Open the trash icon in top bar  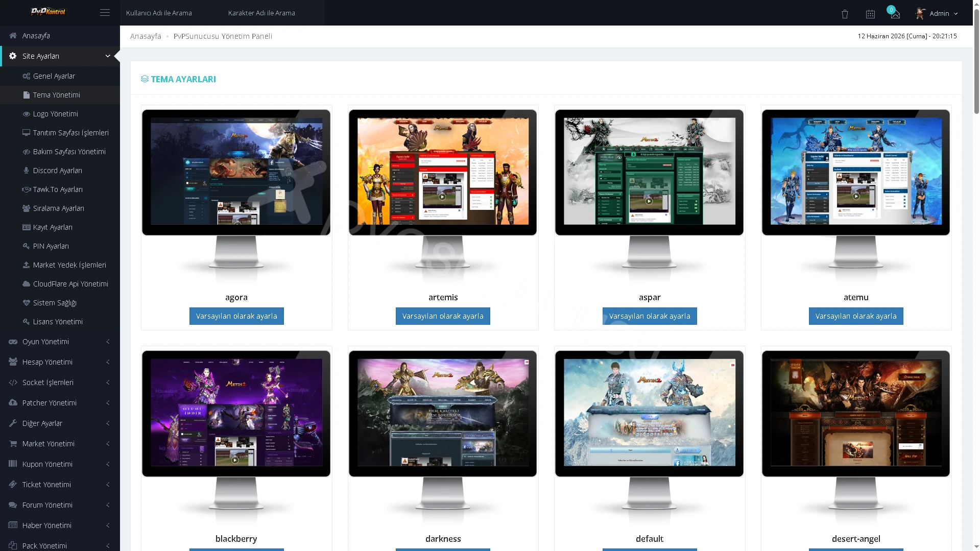point(845,14)
